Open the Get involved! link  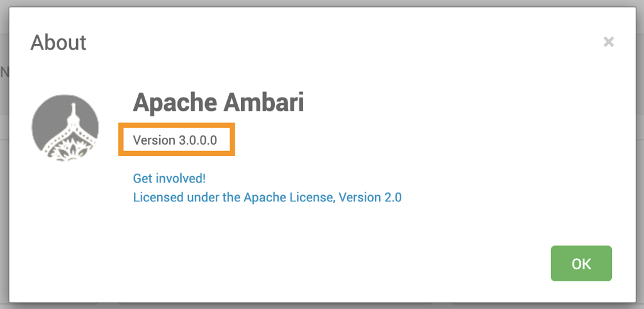tap(169, 178)
